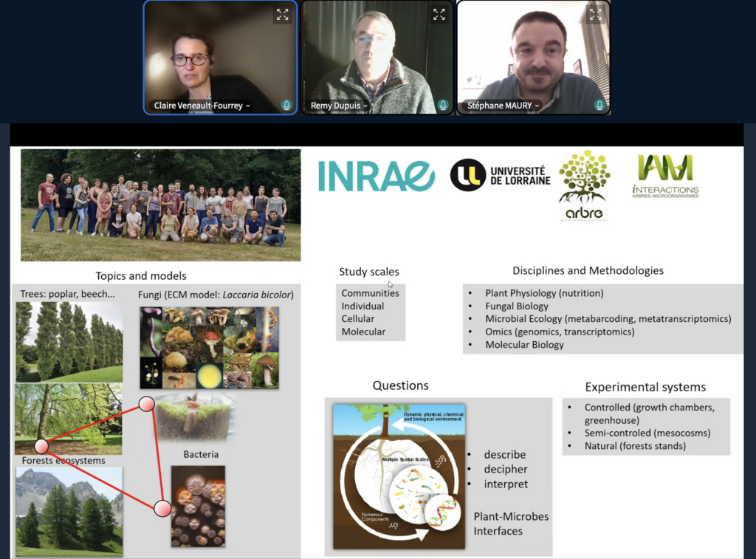Click the team group photo
Screen dimensions: 756x559
click(x=160, y=205)
